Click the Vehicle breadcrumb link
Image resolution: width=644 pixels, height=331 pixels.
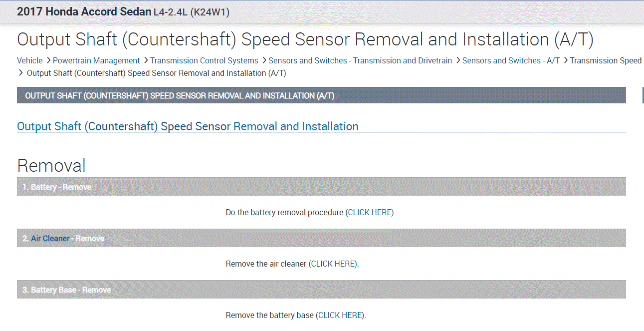point(30,60)
